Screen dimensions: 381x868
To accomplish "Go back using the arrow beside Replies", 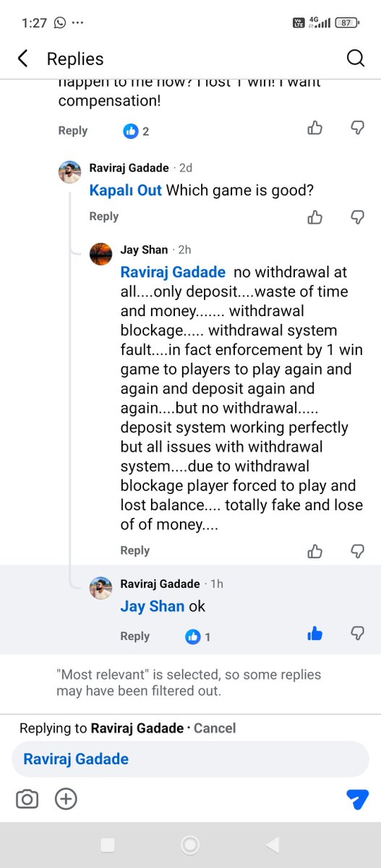I will [22, 59].
